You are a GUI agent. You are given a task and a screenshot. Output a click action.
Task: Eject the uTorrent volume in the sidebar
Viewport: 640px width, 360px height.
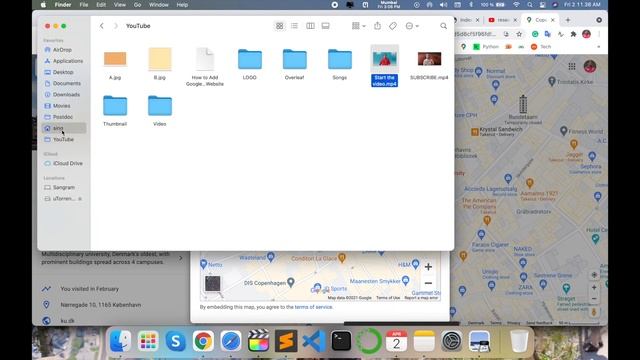click(80, 199)
